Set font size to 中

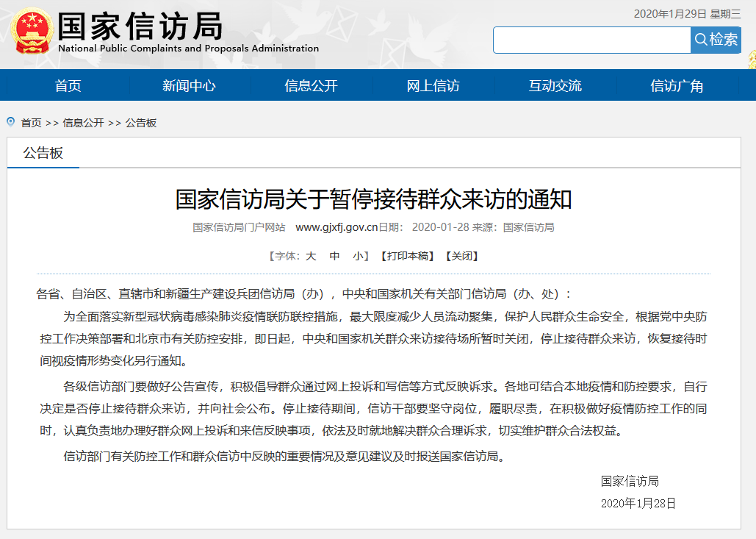pyautogui.click(x=334, y=256)
